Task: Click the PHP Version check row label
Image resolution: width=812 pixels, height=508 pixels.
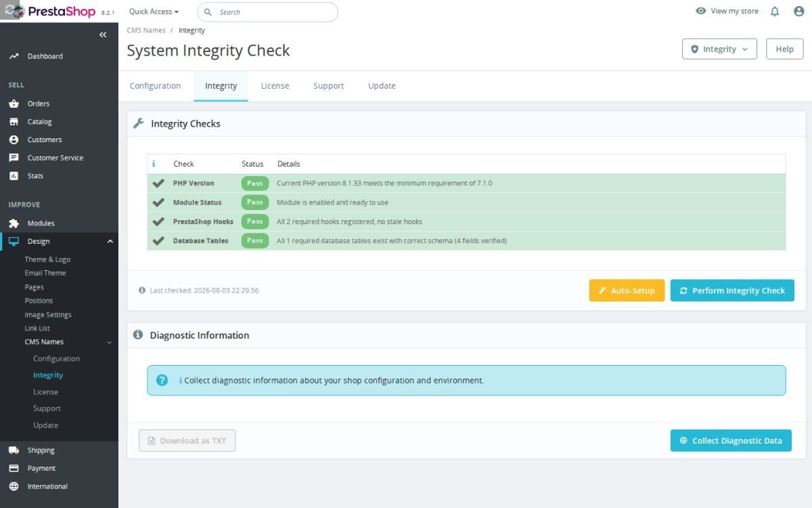Action: coord(194,184)
